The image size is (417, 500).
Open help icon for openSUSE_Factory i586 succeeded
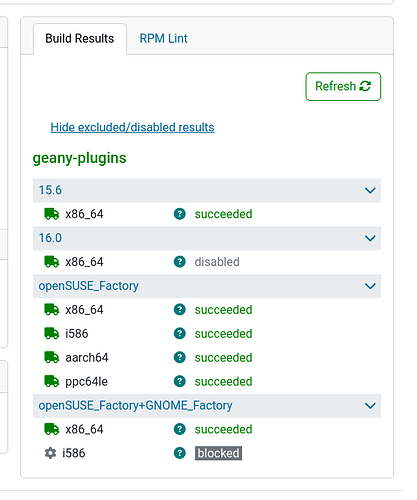click(180, 334)
